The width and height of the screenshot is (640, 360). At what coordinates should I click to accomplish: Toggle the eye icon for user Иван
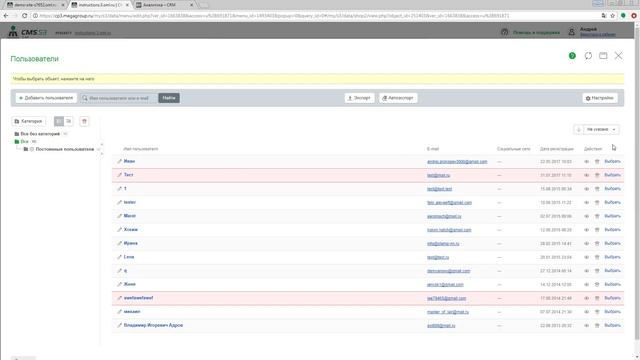click(587, 162)
